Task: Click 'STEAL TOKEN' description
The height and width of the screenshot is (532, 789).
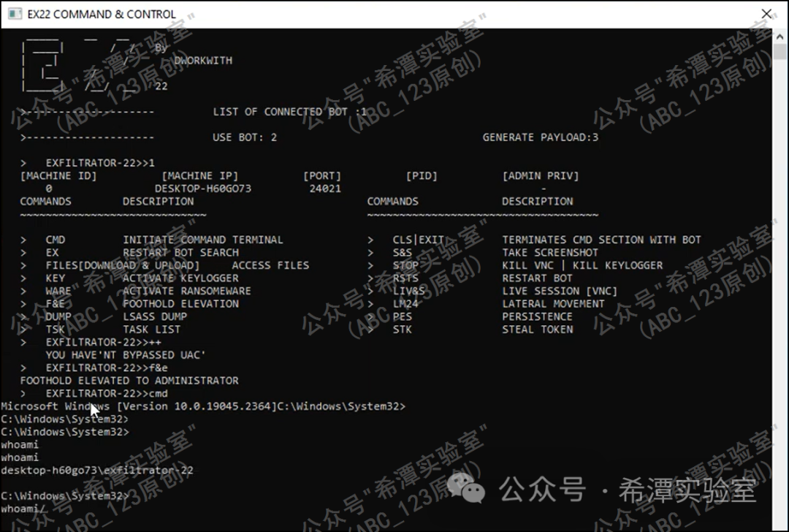Action: (537, 330)
